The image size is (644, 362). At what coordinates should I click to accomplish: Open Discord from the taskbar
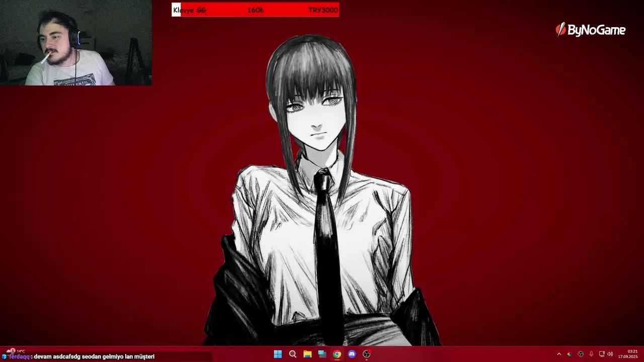(x=352, y=354)
